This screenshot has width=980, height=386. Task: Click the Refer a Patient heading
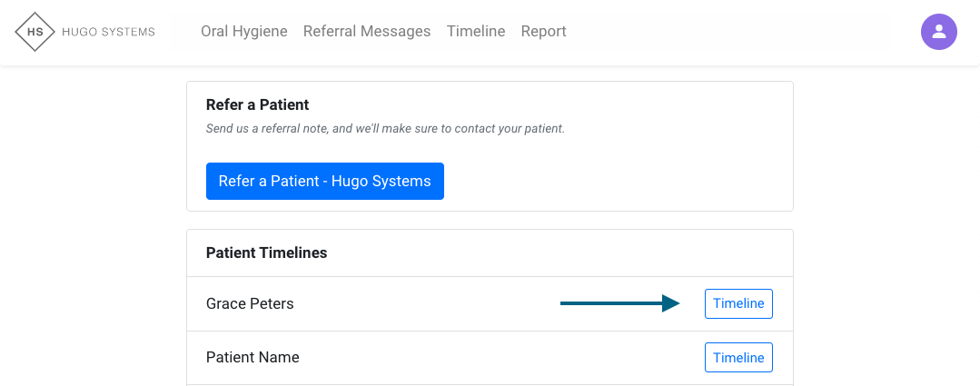pos(258,105)
